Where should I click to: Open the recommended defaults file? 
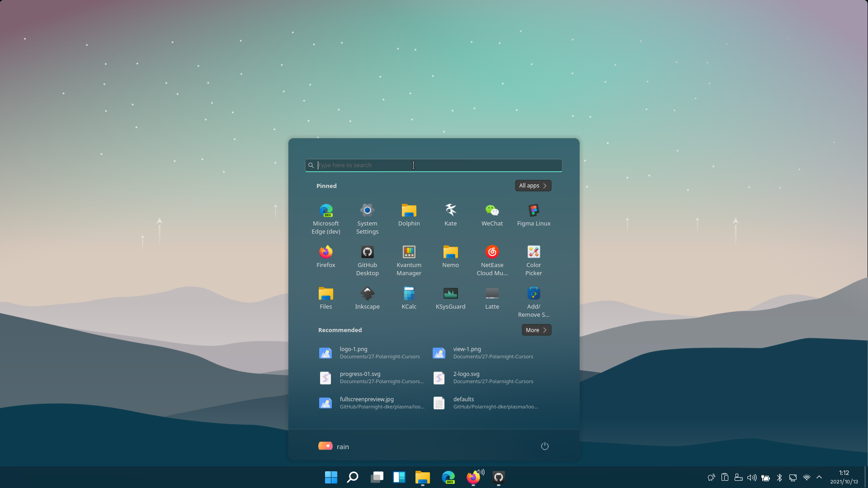(484, 403)
